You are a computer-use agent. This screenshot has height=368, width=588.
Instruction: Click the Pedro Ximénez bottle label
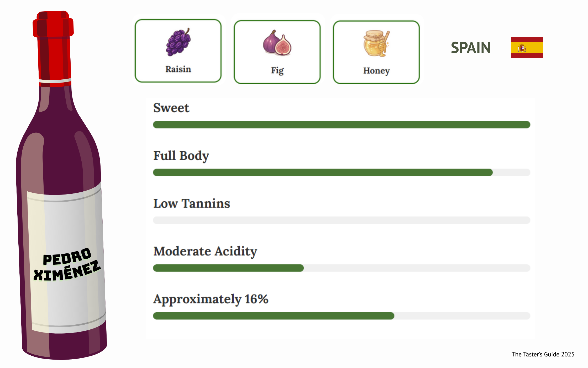(67, 264)
